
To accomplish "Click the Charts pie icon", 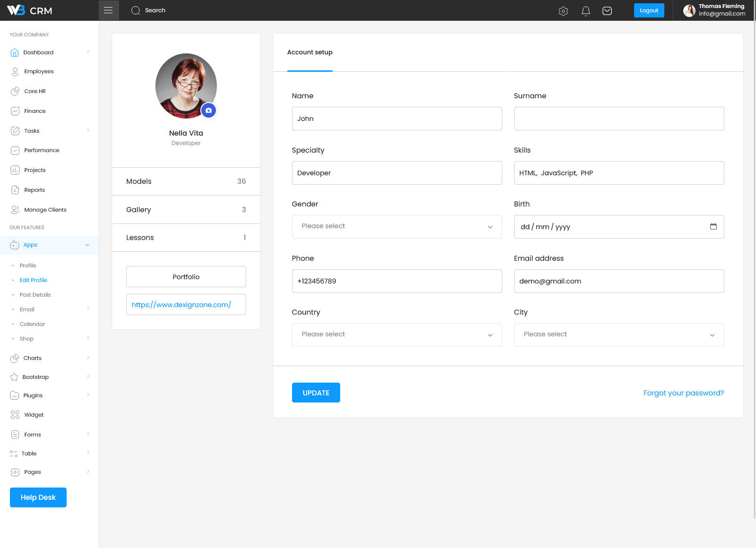I will coord(15,358).
